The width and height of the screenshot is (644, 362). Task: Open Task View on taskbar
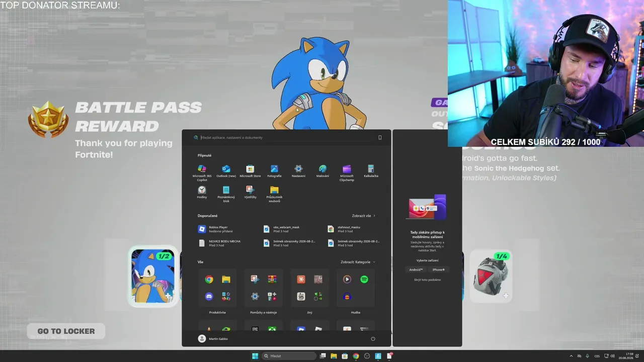[323, 356]
